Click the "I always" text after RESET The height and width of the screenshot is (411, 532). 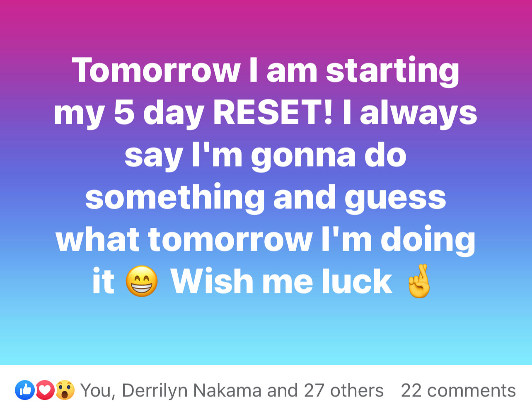pos(409,113)
